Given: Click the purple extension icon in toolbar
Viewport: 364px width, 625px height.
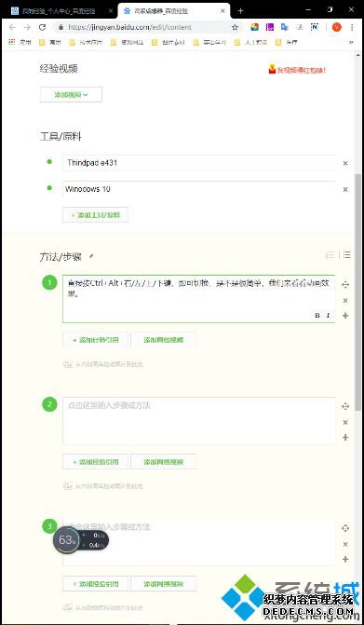Looking at the screenshot, I should tap(270, 27).
